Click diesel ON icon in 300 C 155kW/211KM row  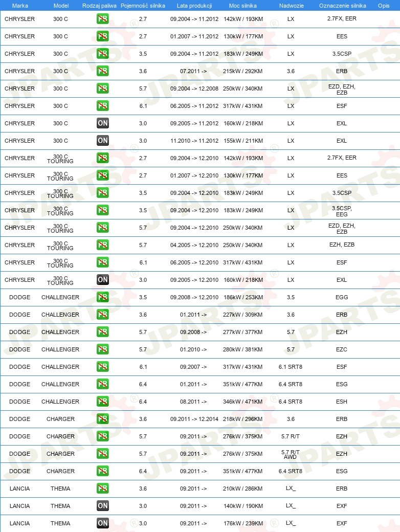[x=102, y=141]
